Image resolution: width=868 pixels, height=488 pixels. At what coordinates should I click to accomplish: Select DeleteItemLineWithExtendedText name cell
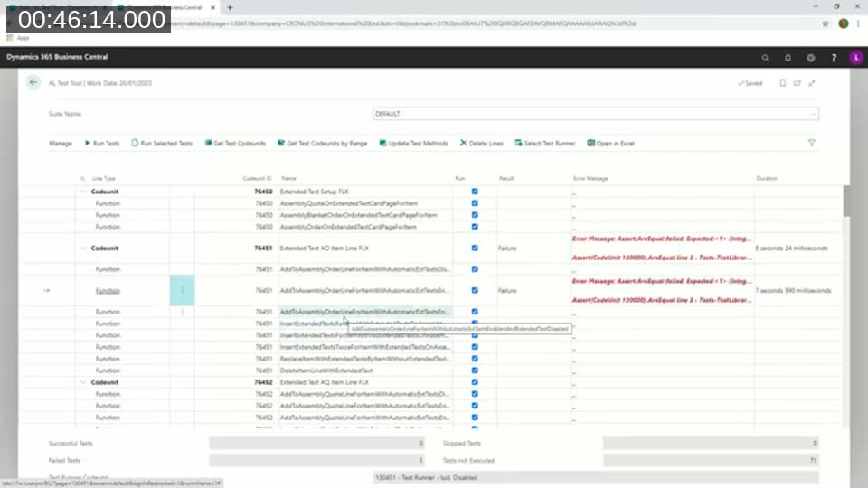point(365,371)
